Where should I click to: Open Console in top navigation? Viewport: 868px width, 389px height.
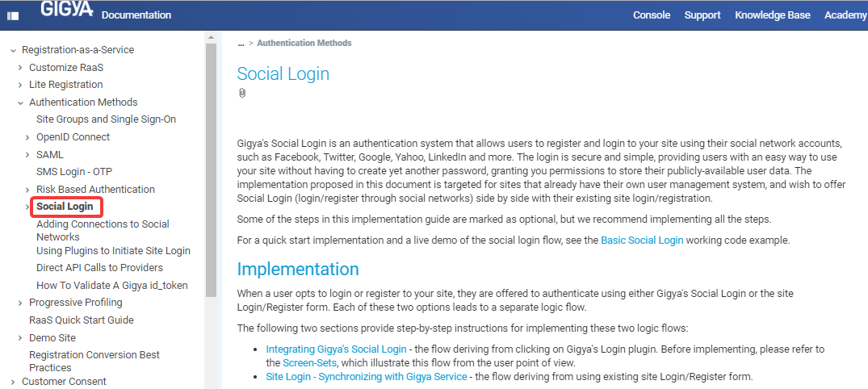point(652,15)
